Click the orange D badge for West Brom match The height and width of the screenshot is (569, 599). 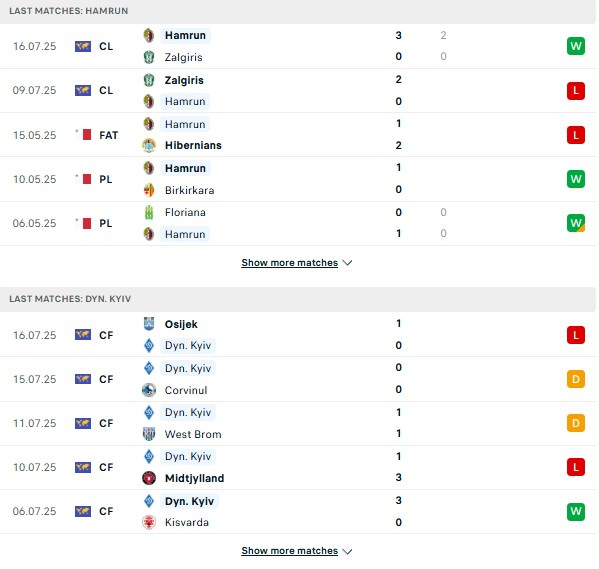pyautogui.click(x=576, y=423)
